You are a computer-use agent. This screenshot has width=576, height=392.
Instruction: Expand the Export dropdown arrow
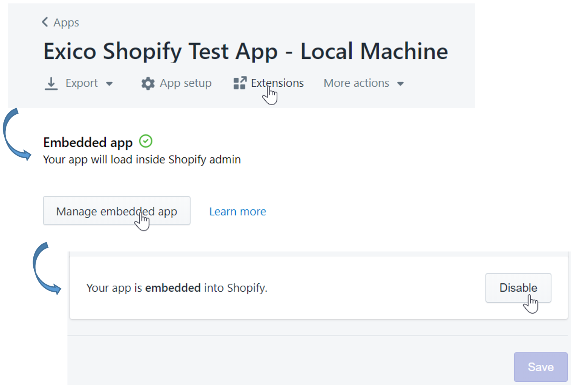click(109, 84)
